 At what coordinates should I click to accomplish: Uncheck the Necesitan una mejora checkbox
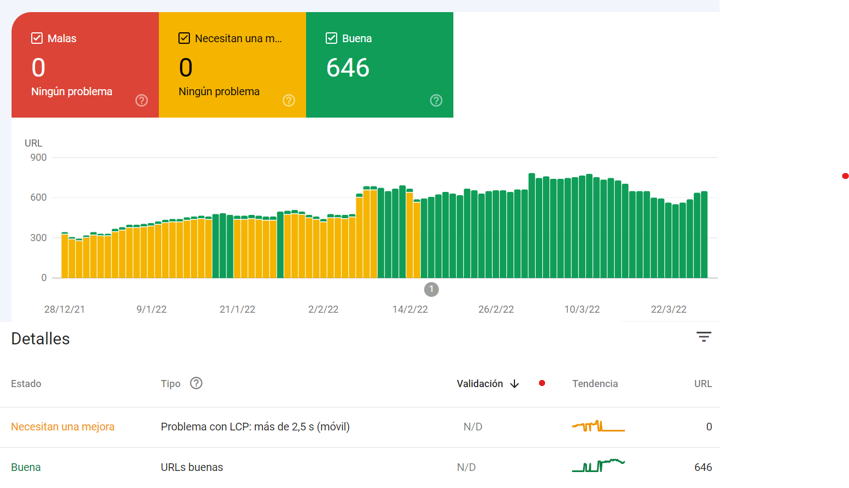click(x=184, y=38)
